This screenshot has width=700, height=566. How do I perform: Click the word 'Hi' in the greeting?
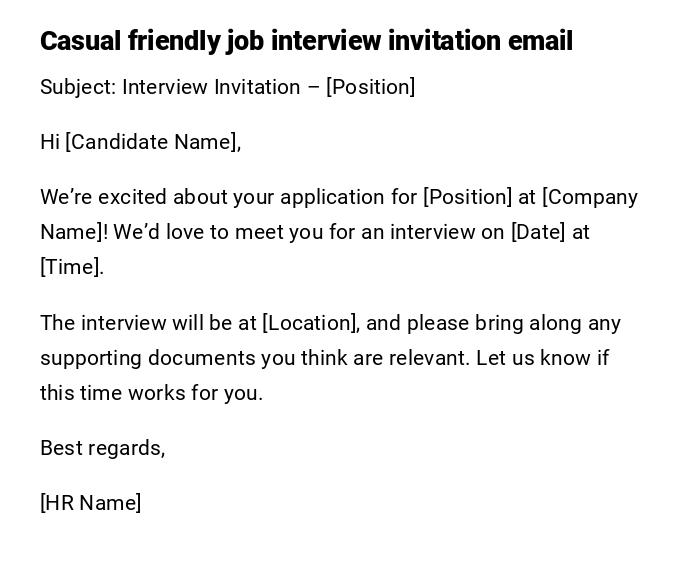tap(50, 142)
